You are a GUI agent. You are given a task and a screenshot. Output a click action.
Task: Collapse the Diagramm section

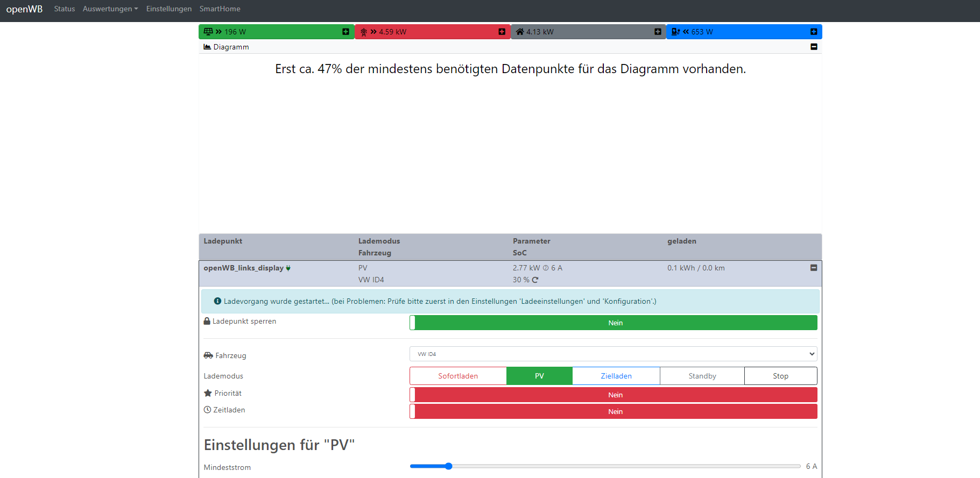pos(814,47)
